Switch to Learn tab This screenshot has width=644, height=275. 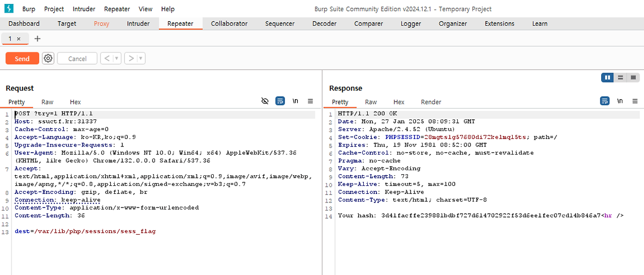[x=540, y=24]
